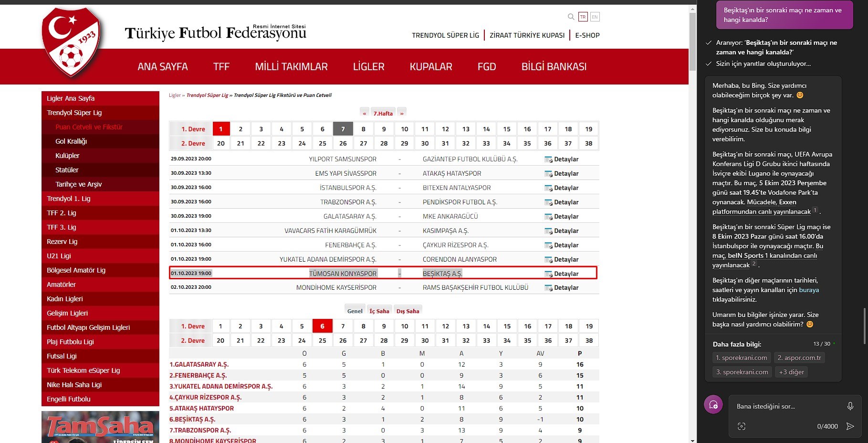The width and height of the screenshot is (868, 443).
Task: Start a new topic with the purple chat icon
Action: (713, 405)
